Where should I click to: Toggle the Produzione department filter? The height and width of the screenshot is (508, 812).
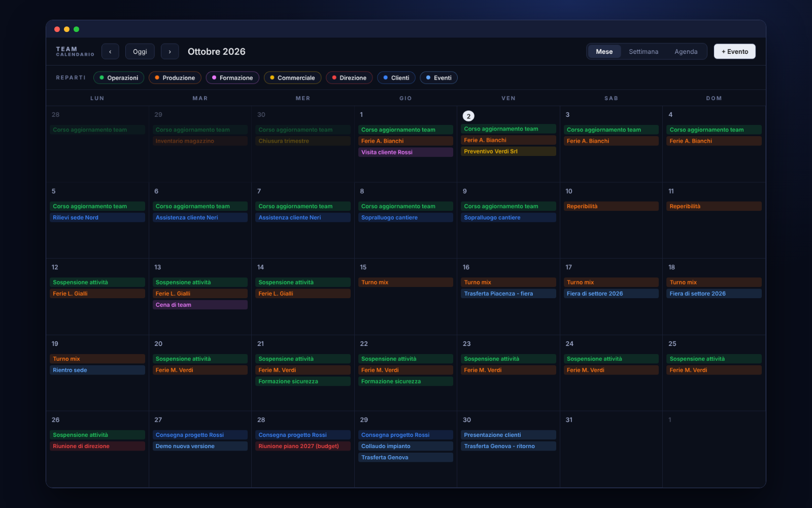175,78
